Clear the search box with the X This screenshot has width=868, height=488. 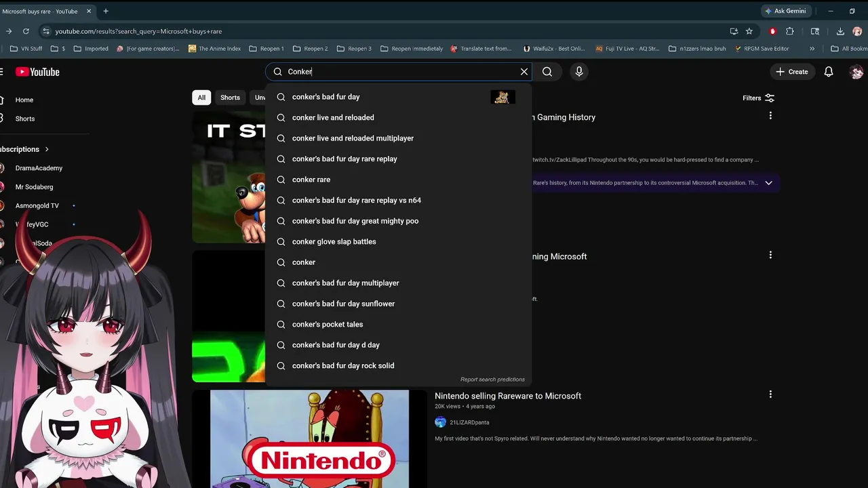(524, 72)
